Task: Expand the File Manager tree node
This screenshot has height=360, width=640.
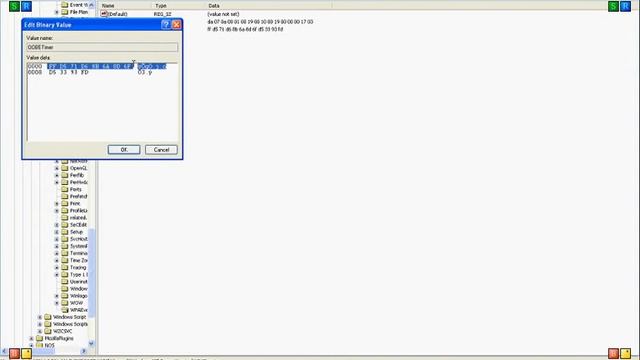Action: point(57,12)
